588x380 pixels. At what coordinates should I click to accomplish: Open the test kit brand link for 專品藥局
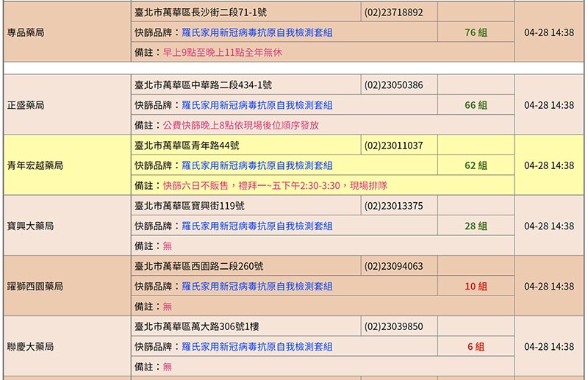(x=257, y=32)
